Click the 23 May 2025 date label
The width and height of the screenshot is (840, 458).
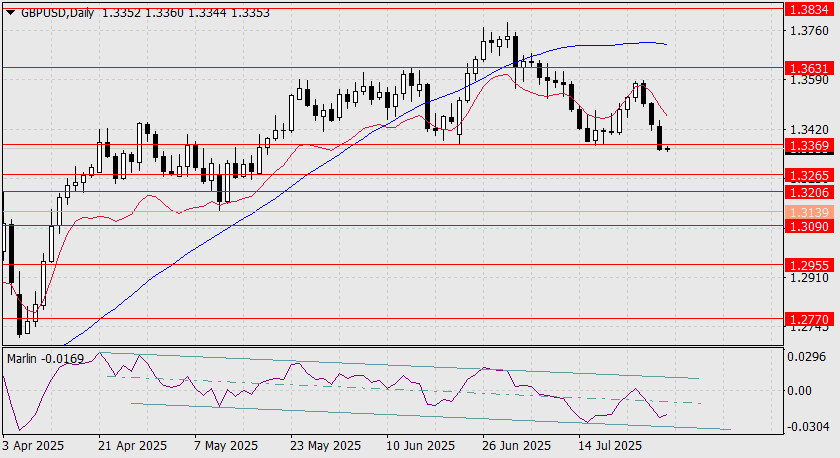pos(325,446)
